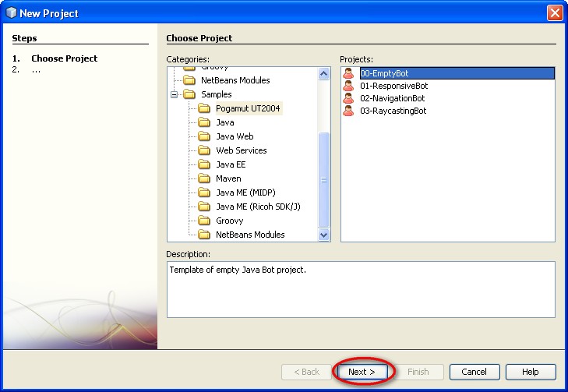Open the Java Web samples category

(235, 136)
